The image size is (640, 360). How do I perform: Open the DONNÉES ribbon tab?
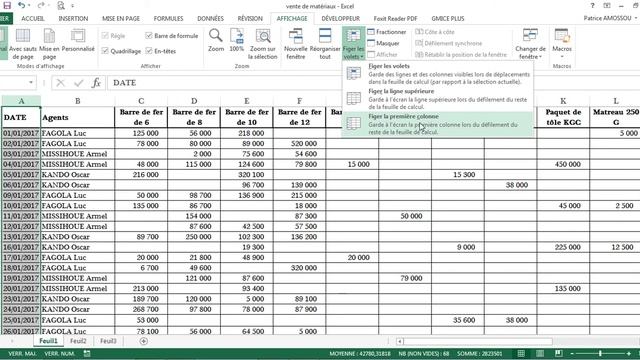tap(210, 18)
